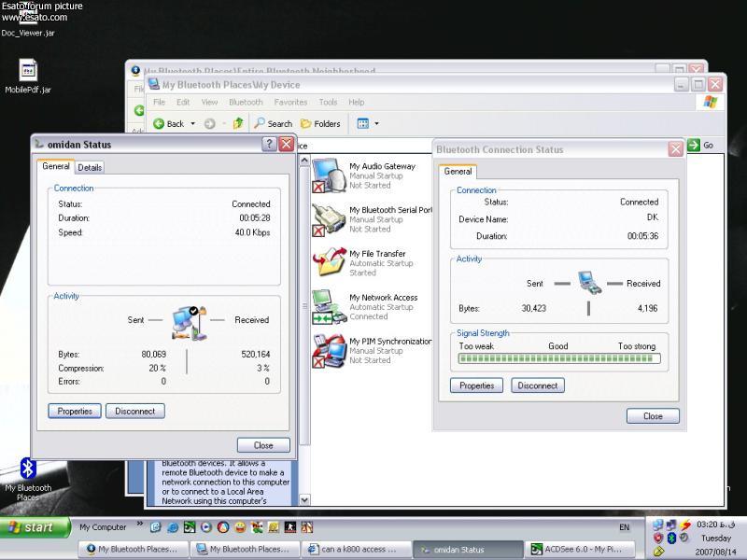The height and width of the screenshot is (560, 747).
Task: Click the scroll down arrow under the description text
Action: (305, 500)
